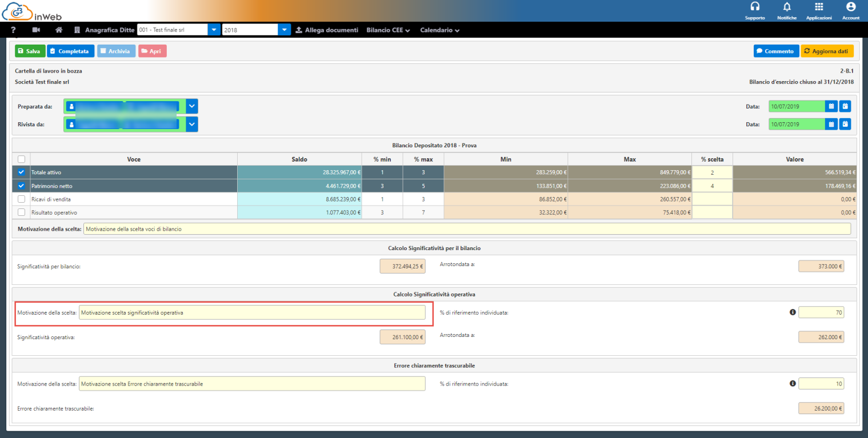Click the Apri button
868x438 pixels.
(152, 51)
